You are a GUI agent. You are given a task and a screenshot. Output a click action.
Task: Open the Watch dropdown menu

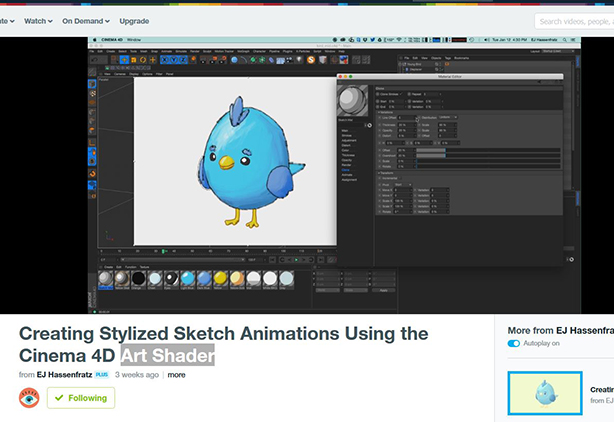click(x=38, y=21)
